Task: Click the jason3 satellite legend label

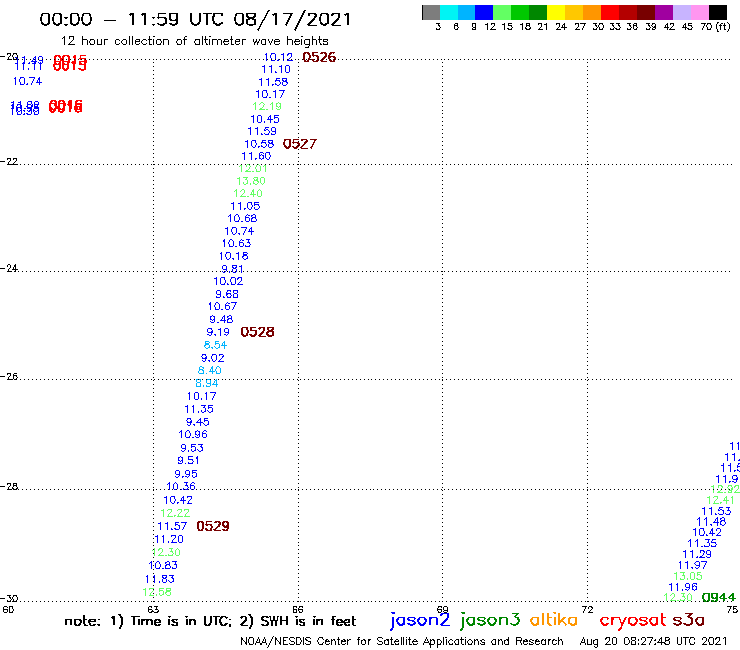Action: [490, 620]
